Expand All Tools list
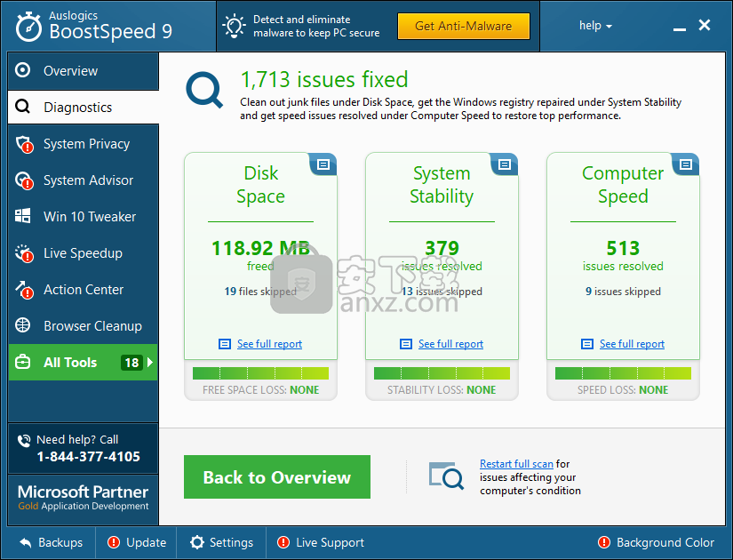Image resolution: width=733 pixels, height=560 pixels. [x=84, y=363]
